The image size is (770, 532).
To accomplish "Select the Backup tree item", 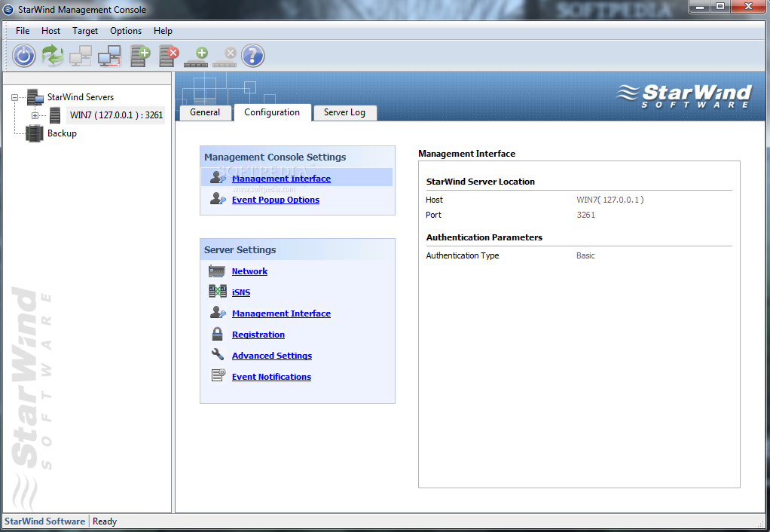I will coord(62,133).
